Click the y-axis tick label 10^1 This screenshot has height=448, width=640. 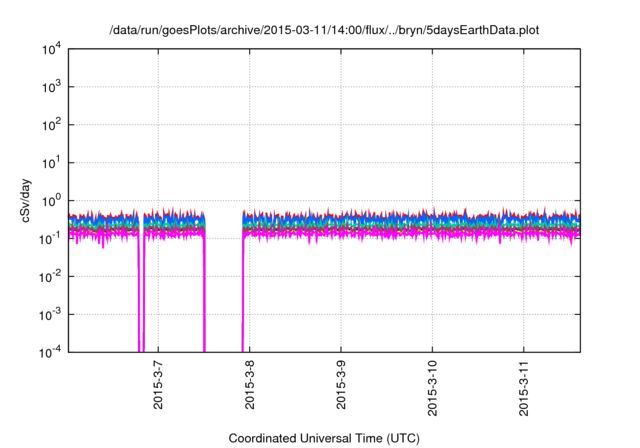51,163
